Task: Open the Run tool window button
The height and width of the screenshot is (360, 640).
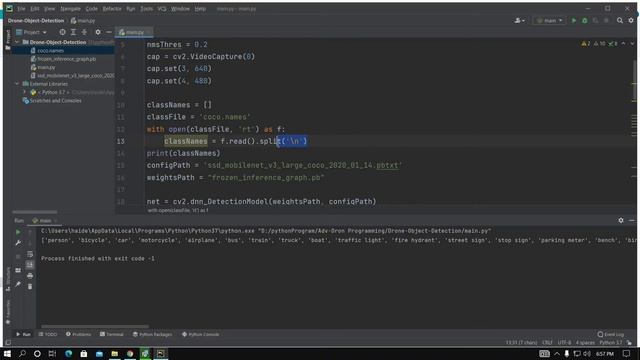Action: pyautogui.click(x=23, y=334)
